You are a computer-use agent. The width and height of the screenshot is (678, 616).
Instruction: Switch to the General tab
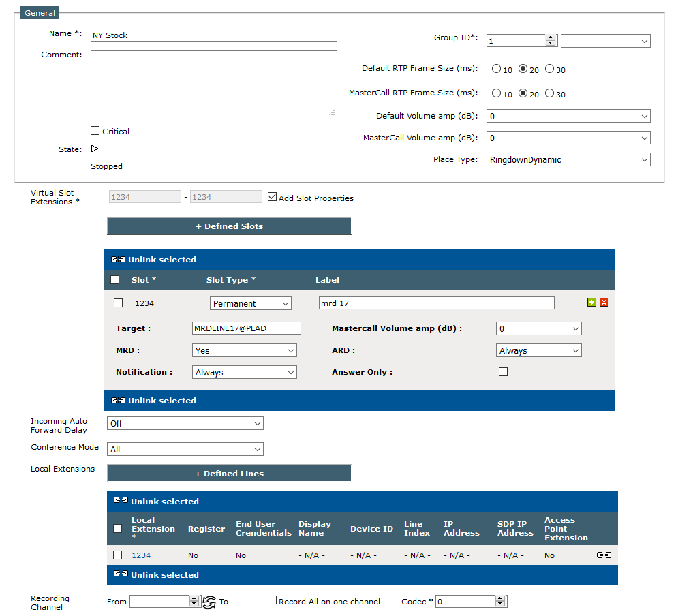click(x=39, y=12)
